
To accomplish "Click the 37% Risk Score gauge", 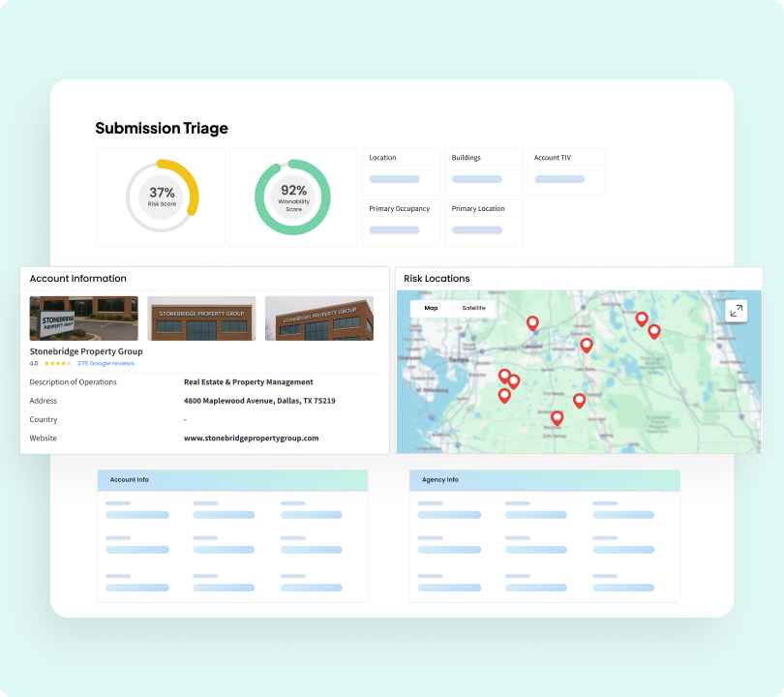I will click(162, 197).
